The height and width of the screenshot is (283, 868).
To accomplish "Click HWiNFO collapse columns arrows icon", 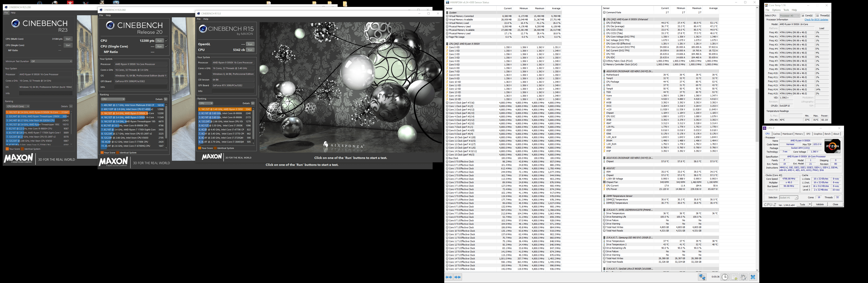I will [458, 277].
